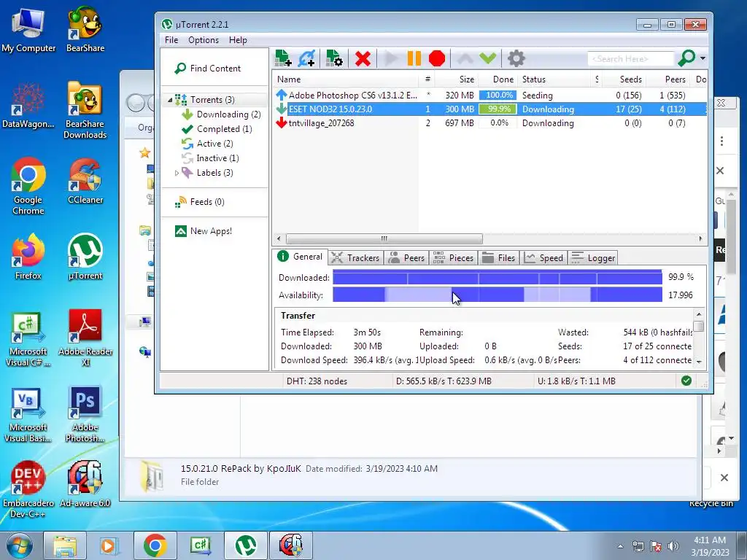The image size is (747, 560).
Task: Click the Windows Start button
Action: coord(18,545)
